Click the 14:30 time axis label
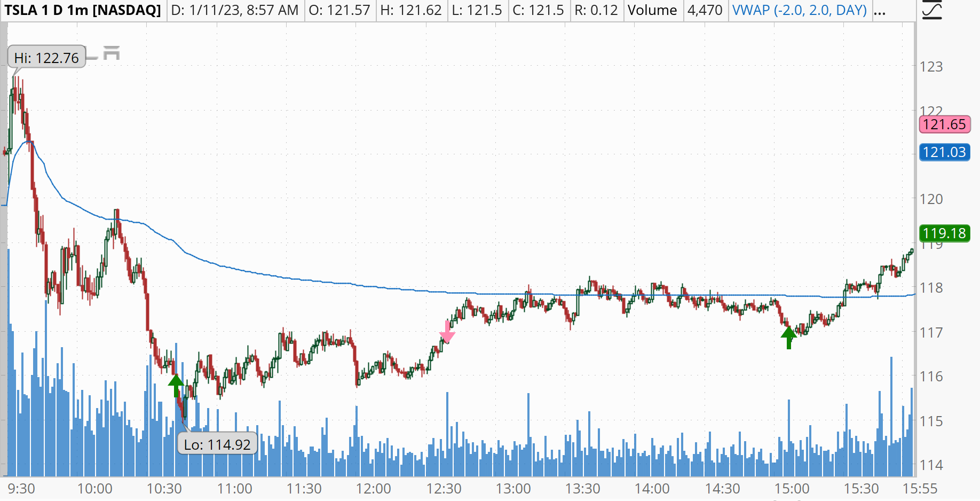Image resolution: width=980 pixels, height=501 pixels. pyautogui.click(x=723, y=489)
